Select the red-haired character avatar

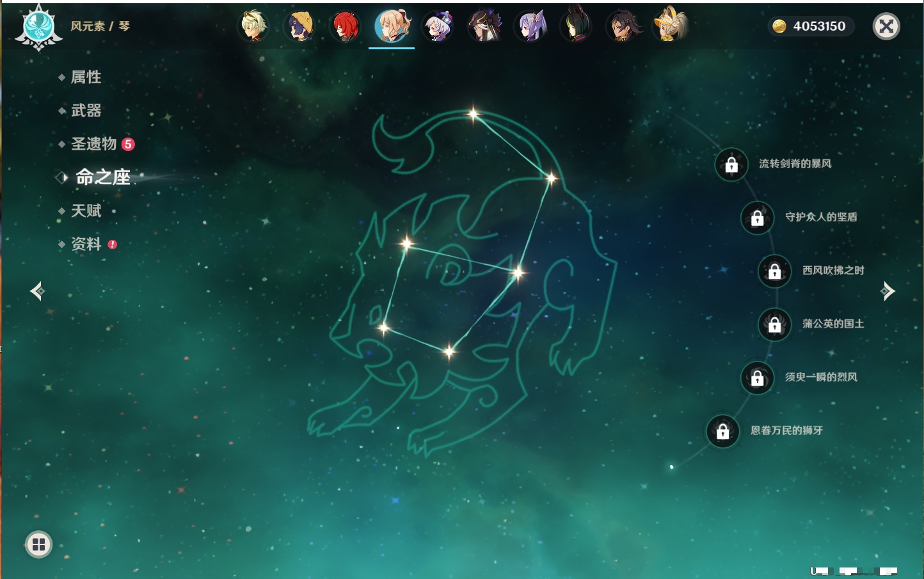coord(346,26)
